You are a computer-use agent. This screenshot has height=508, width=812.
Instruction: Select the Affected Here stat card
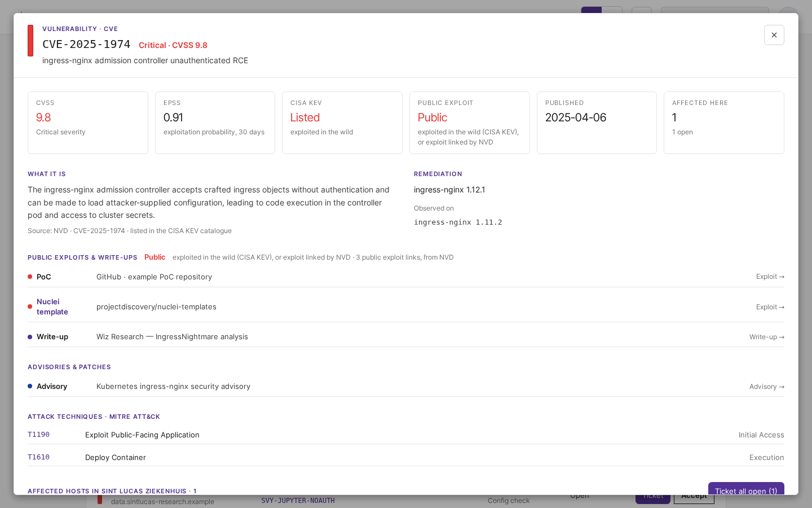[x=724, y=122]
